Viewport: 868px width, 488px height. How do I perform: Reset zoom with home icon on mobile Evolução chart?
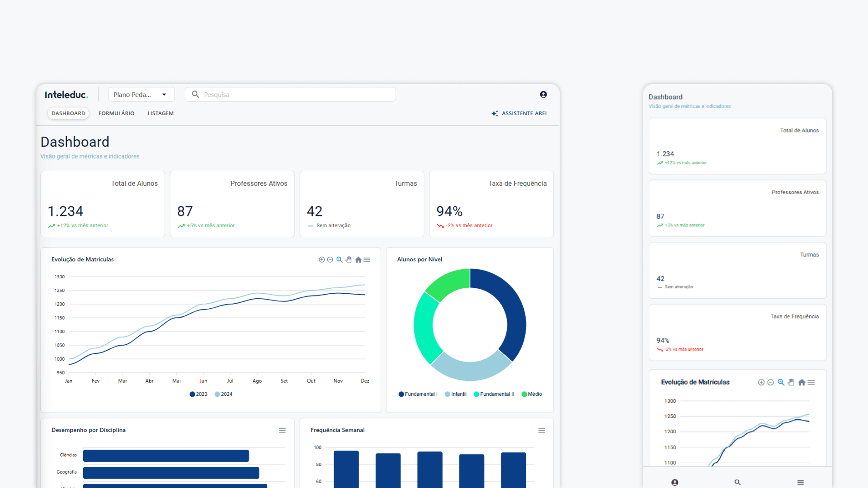tap(802, 382)
